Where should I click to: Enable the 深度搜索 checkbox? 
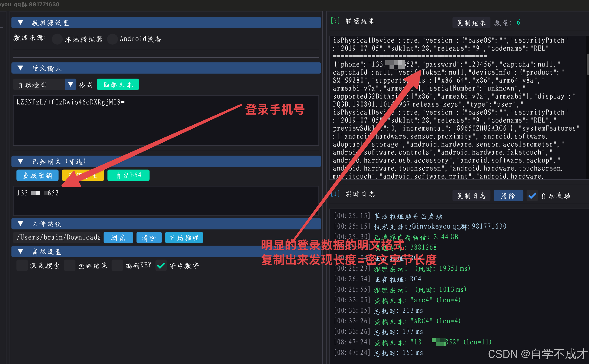pos(22,266)
